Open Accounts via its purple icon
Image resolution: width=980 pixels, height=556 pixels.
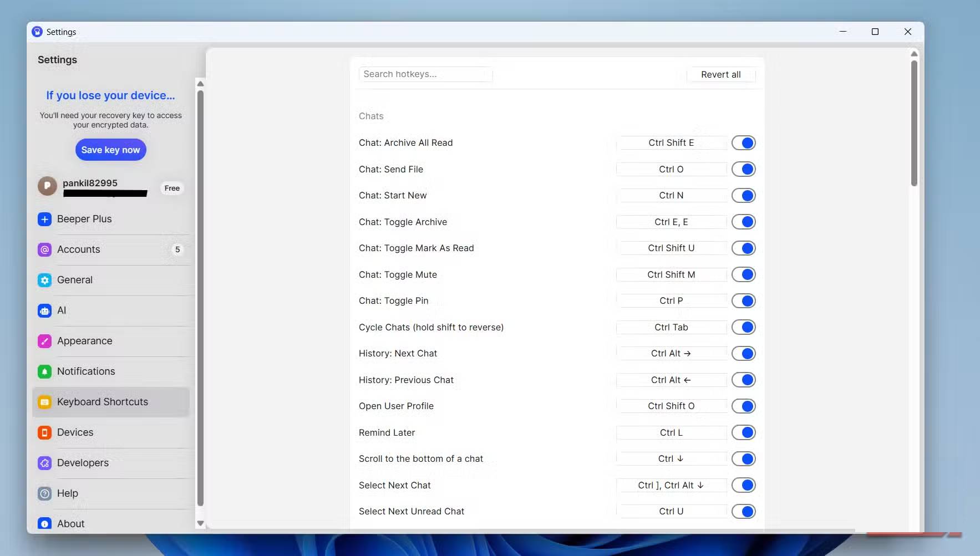click(44, 249)
